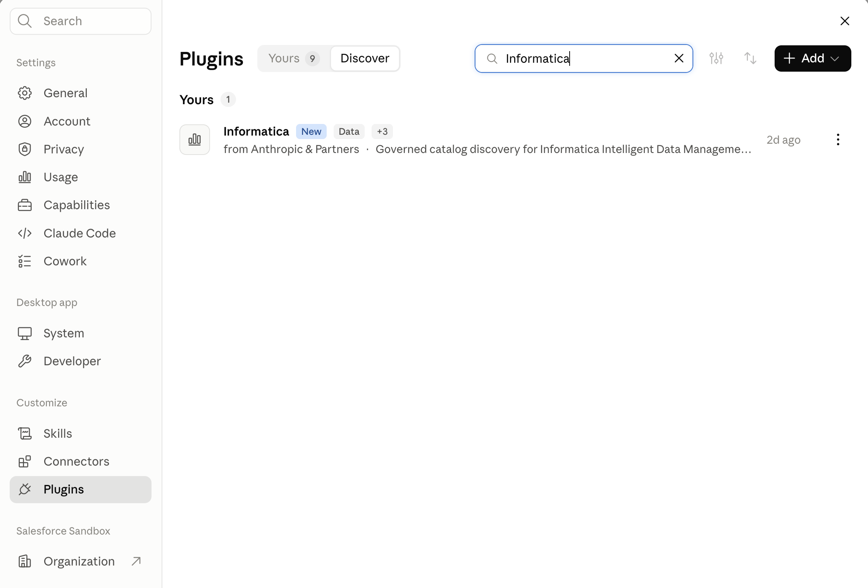Click the New badge on Informatica

click(x=311, y=131)
